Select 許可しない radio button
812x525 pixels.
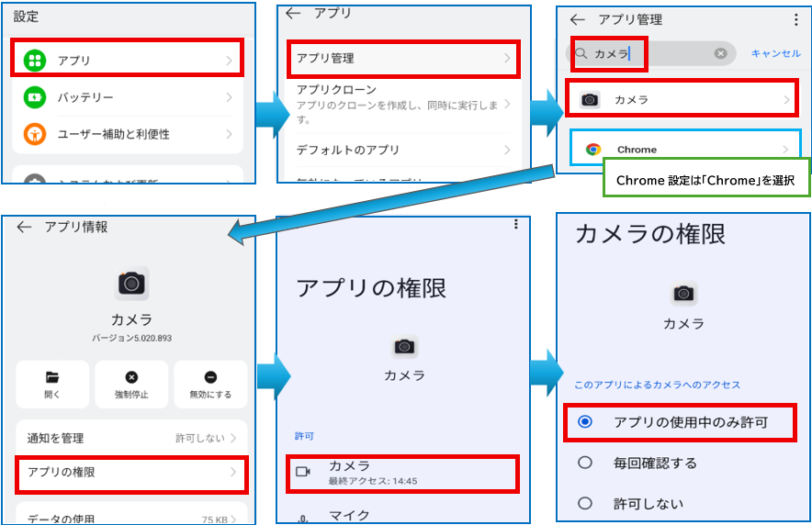(585, 503)
